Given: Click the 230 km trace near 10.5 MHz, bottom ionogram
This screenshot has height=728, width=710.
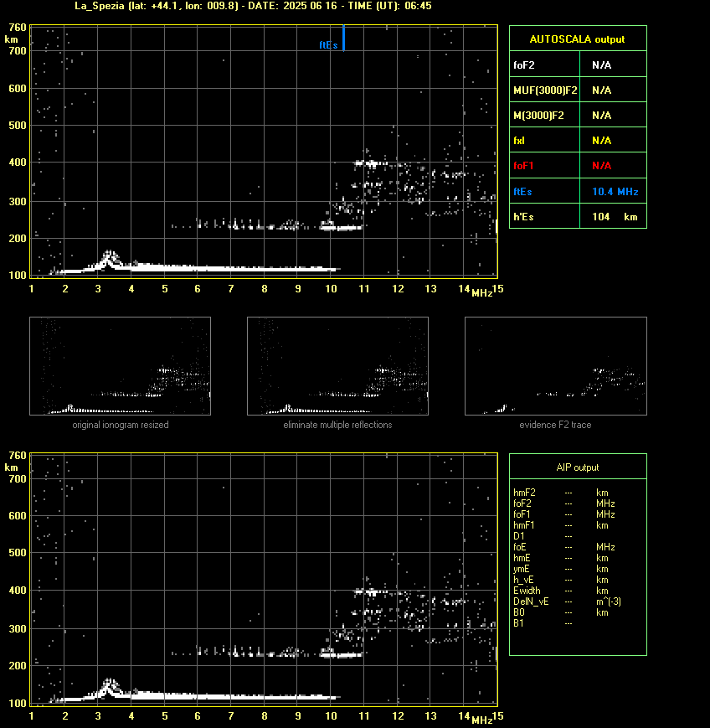Looking at the screenshot, I should 342,655.
